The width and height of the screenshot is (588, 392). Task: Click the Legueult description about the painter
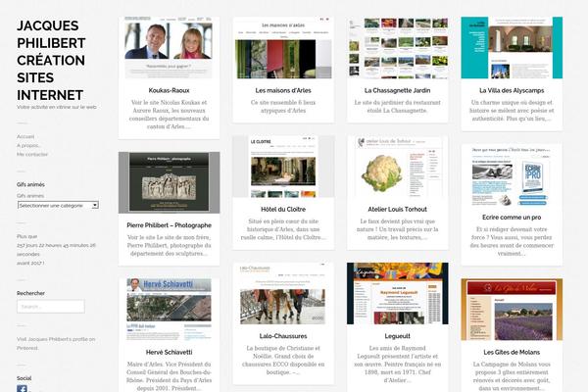click(398, 365)
